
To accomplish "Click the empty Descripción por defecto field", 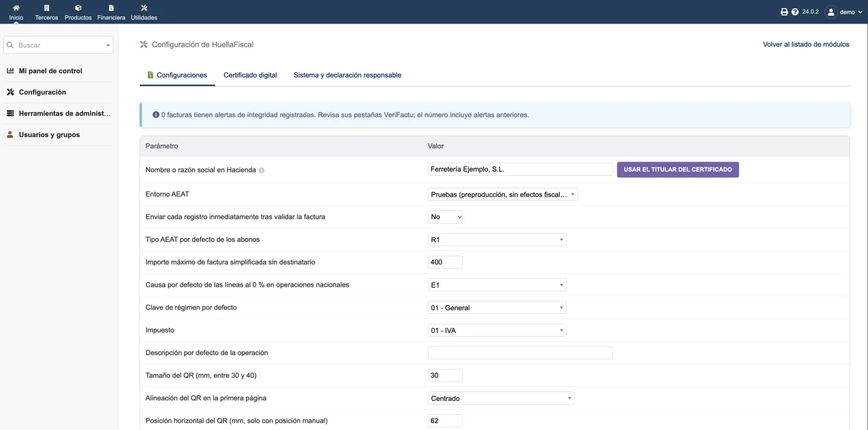I will point(520,352).
